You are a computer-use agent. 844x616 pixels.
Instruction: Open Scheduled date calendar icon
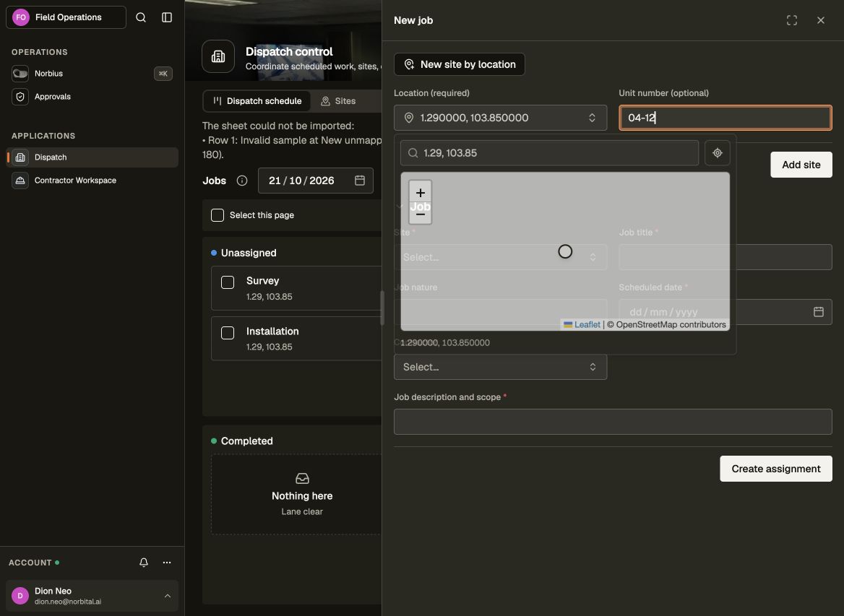[818, 312]
